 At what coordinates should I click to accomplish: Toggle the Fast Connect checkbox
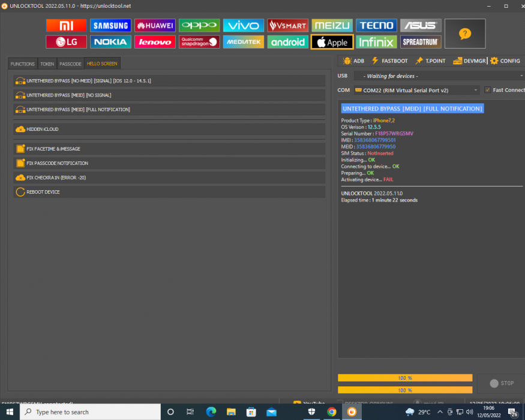pyautogui.click(x=487, y=90)
